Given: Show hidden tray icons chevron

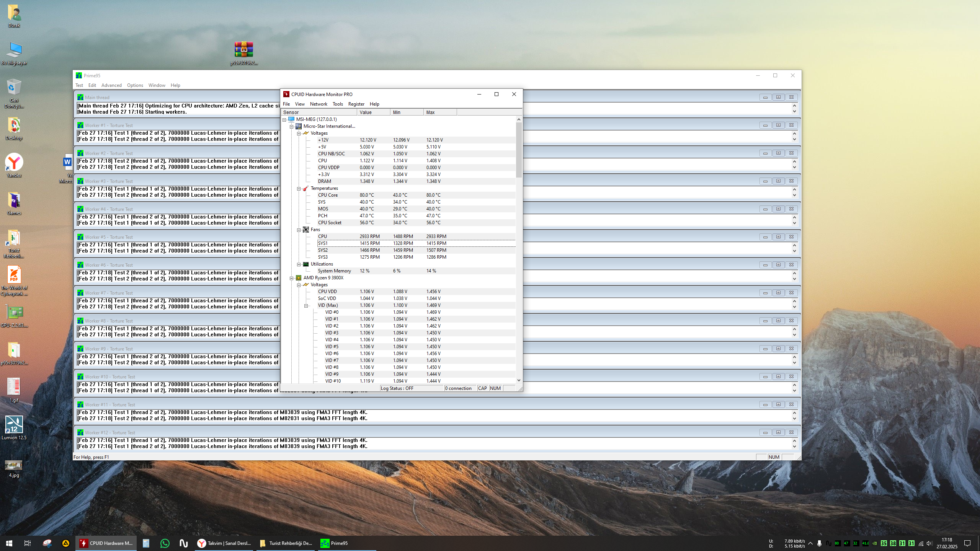Looking at the screenshot, I should click(810, 543).
